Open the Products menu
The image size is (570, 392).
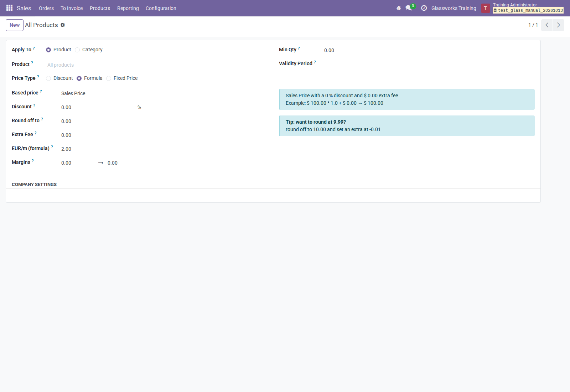click(x=100, y=8)
